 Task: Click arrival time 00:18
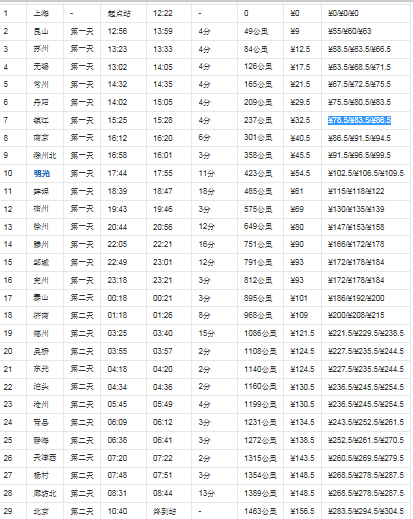coord(117,298)
